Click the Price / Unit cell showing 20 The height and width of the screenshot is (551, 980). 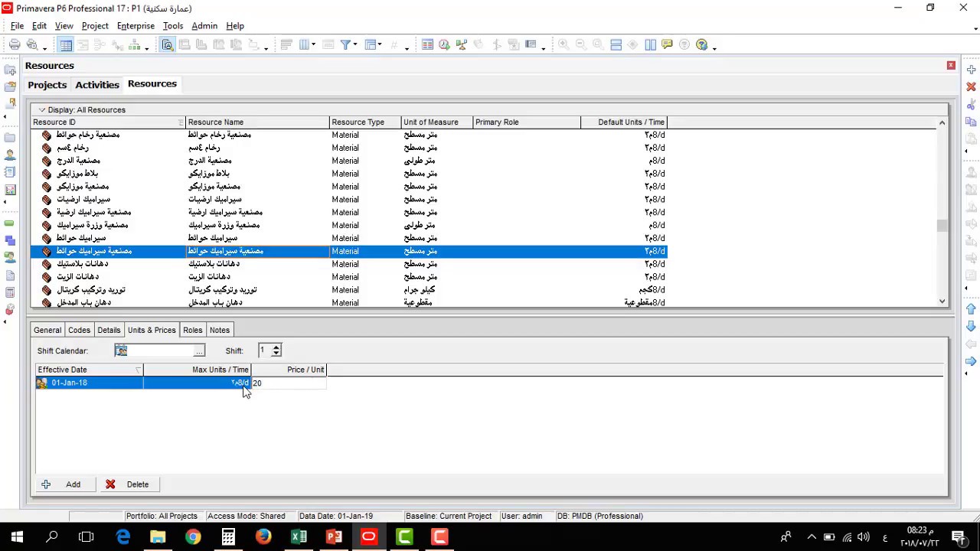click(x=289, y=383)
